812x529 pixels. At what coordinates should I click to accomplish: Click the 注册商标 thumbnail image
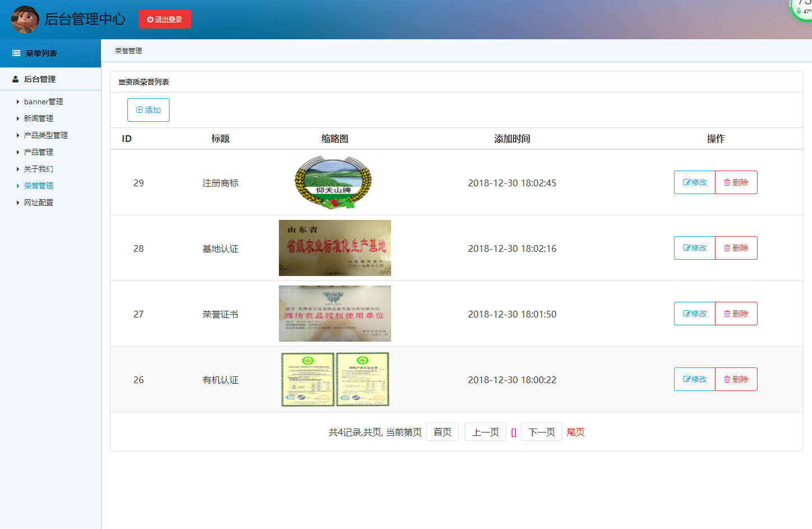[334, 182]
